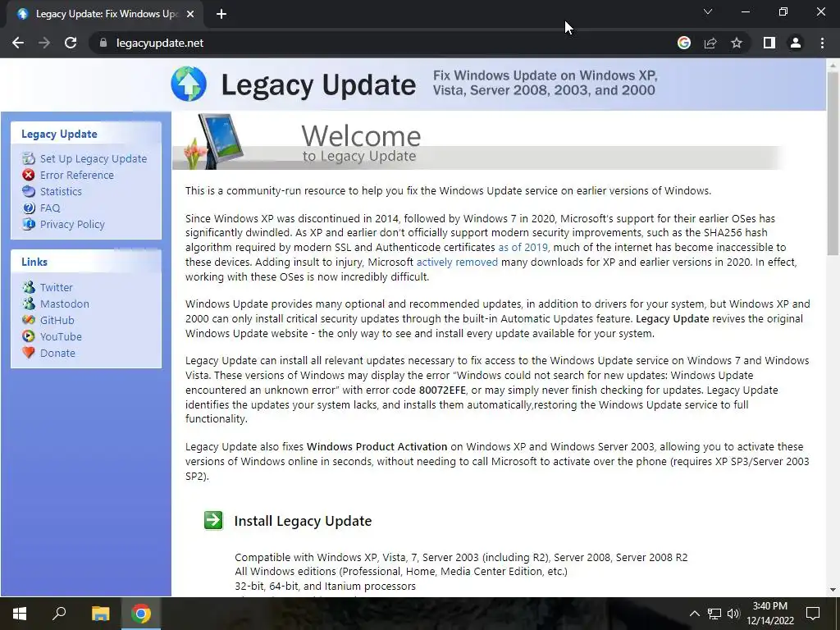Screen dimensions: 840x630
Task: Click the Legacy Update globe logo
Action: [x=189, y=84]
